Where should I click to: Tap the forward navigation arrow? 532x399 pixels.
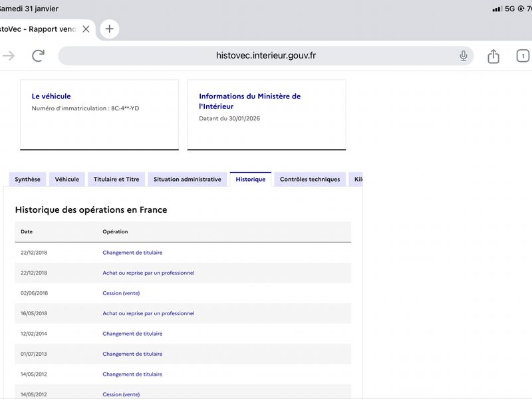point(9,56)
